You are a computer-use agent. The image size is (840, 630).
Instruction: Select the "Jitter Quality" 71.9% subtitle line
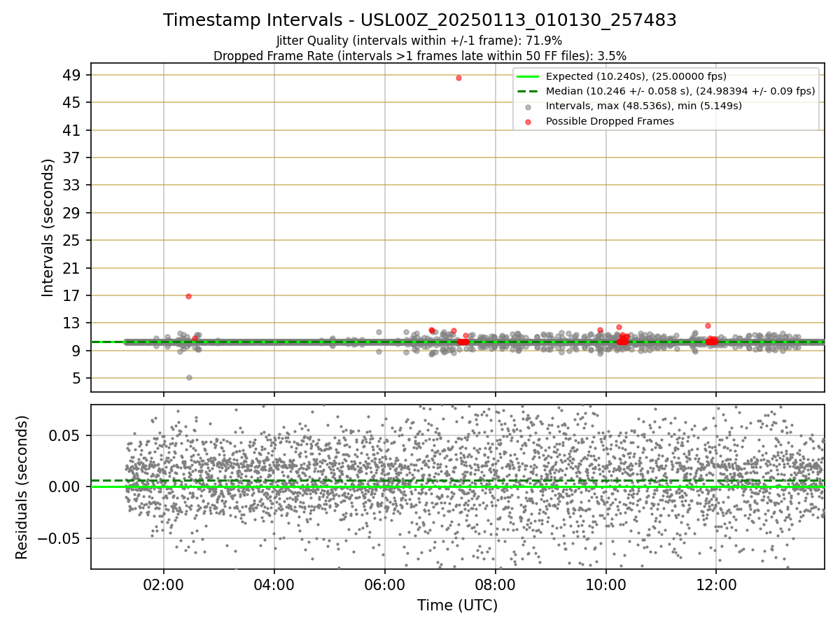pyautogui.click(x=420, y=41)
